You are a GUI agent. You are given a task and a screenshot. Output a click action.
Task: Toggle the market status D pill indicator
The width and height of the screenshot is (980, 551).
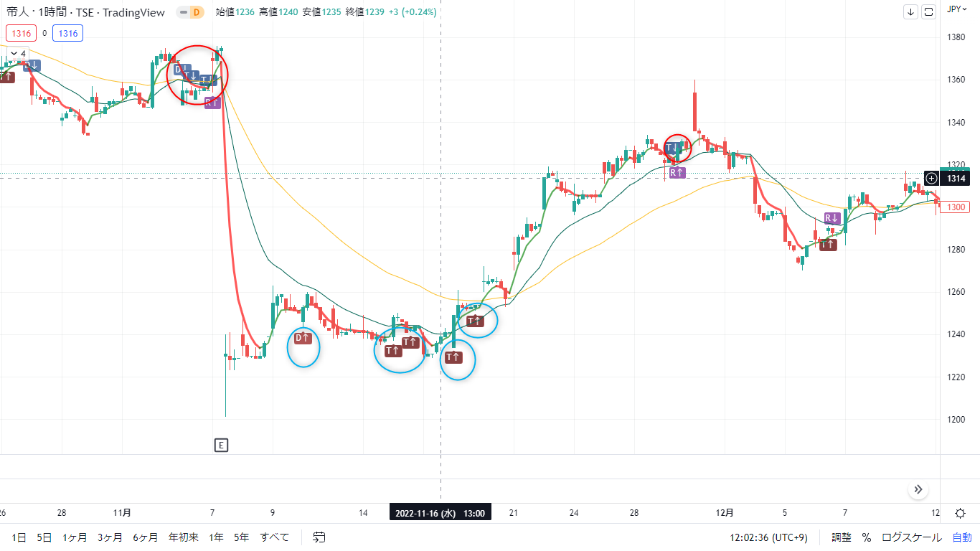190,12
